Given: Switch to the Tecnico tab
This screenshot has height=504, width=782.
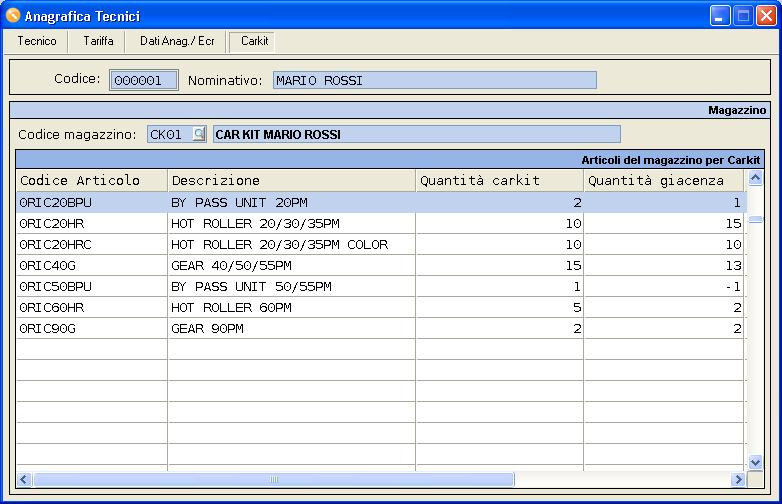Looking at the screenshot, I should (36, 41).
